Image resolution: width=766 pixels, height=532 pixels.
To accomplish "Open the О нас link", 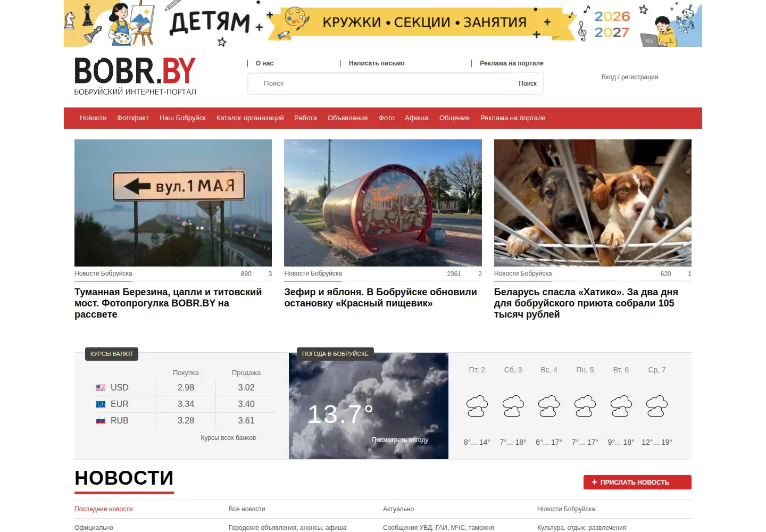I will point(264,63).
